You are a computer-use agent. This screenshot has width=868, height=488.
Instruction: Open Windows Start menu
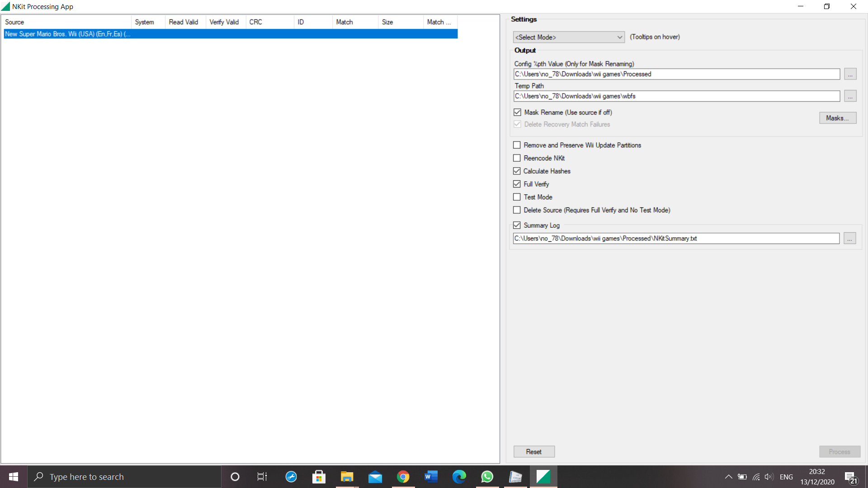click(14, 477)
